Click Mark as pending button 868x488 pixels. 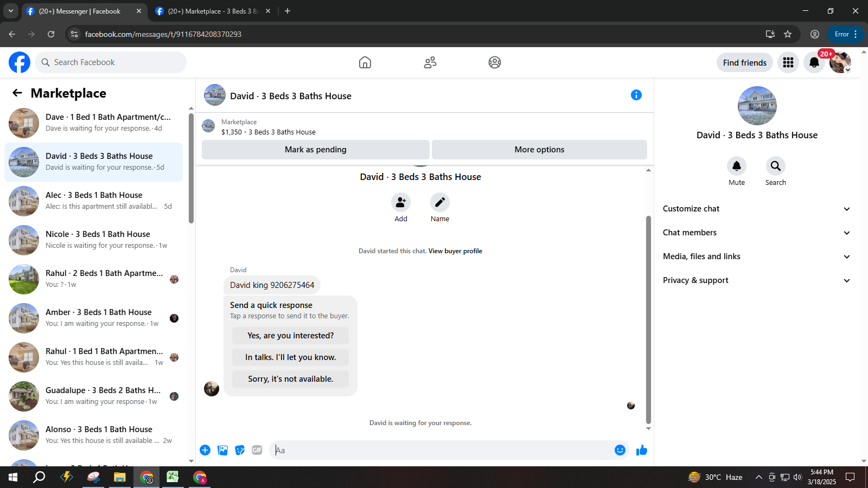pos(316,150)
